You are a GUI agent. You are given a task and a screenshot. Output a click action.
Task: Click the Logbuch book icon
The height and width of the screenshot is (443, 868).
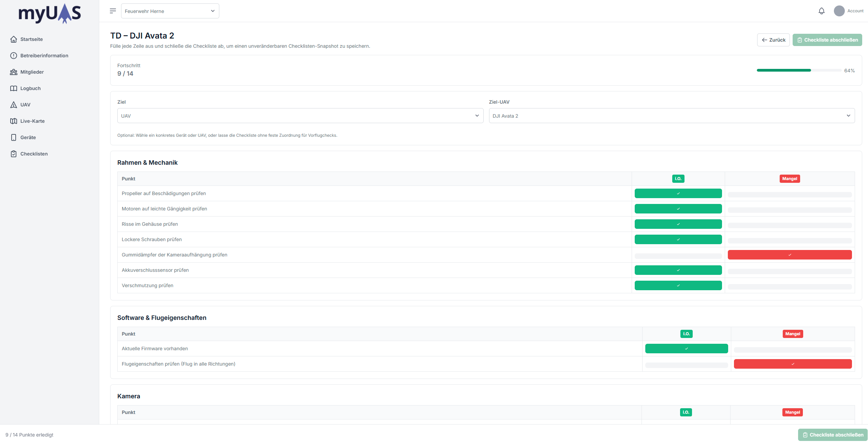[14, 88]
